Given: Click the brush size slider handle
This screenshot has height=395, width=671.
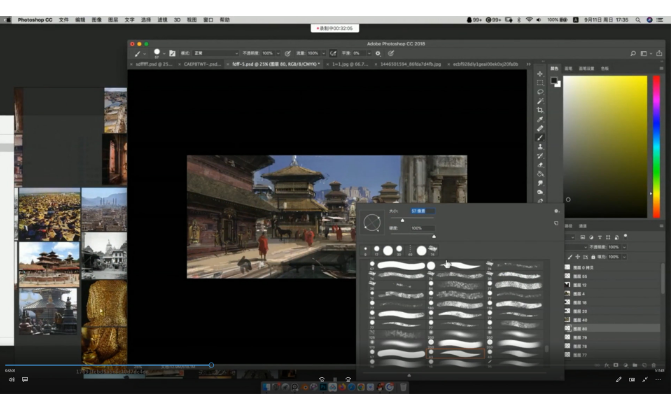Looking at the screenshot, I should coord(402,220).
